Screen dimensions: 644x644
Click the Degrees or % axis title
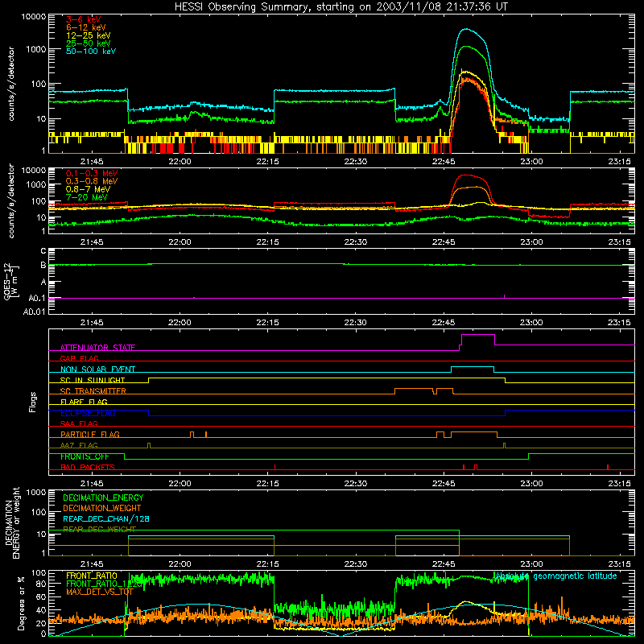[21, 603]
